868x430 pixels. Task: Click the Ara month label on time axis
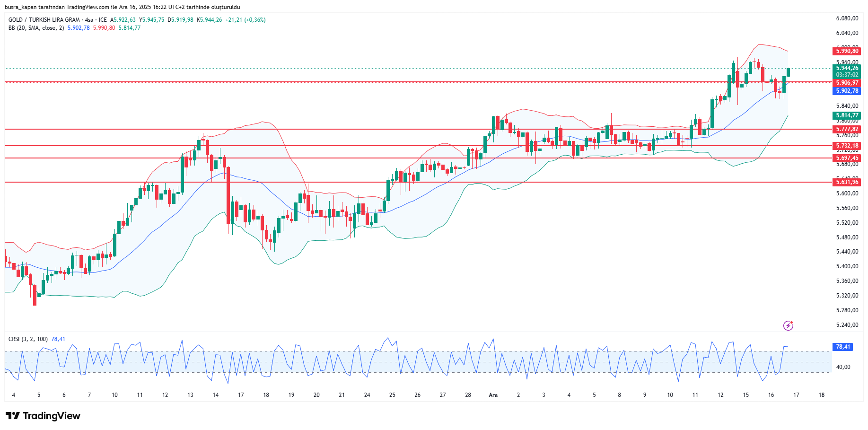[493, 395]
